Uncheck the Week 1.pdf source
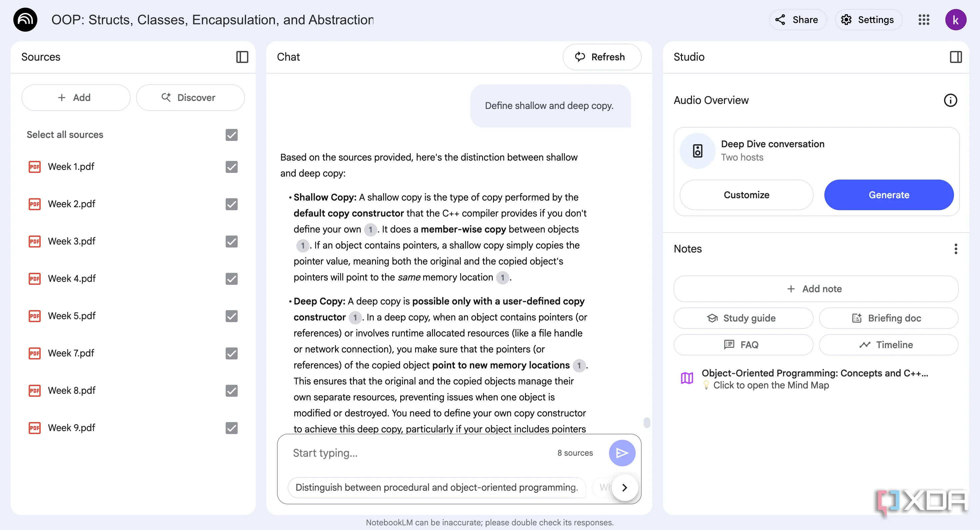The image size is (980, 530). tap(231, 167)
